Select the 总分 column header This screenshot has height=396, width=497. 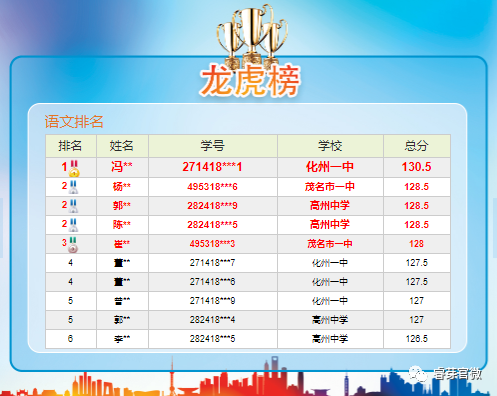[x=416, y=146]
